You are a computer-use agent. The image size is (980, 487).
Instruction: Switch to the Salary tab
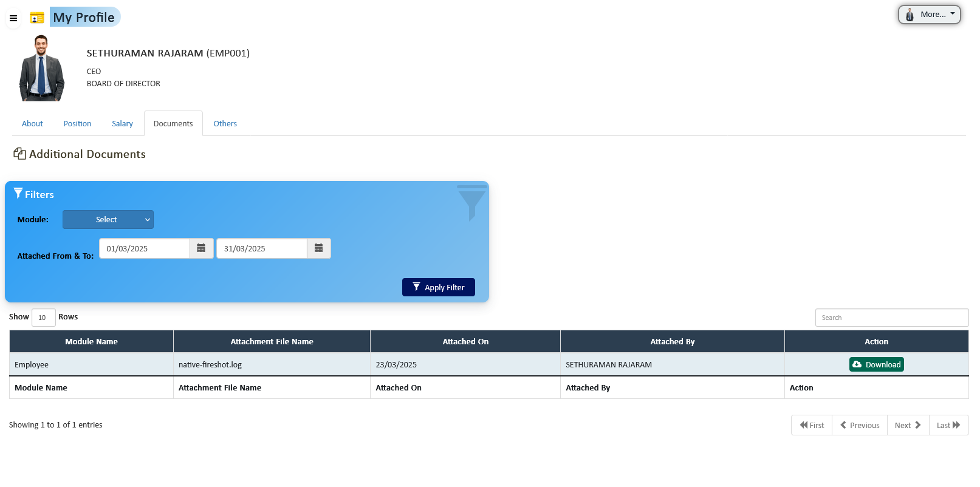coord(122,124)
